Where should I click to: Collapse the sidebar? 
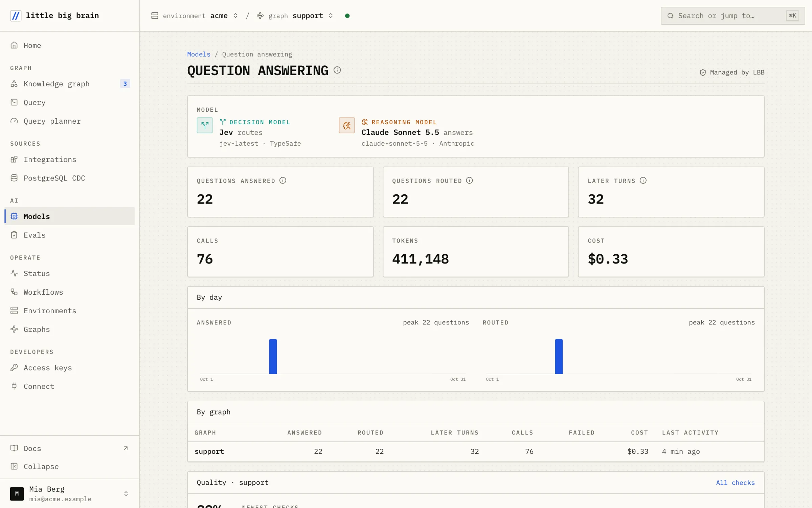tap(69, 466)
